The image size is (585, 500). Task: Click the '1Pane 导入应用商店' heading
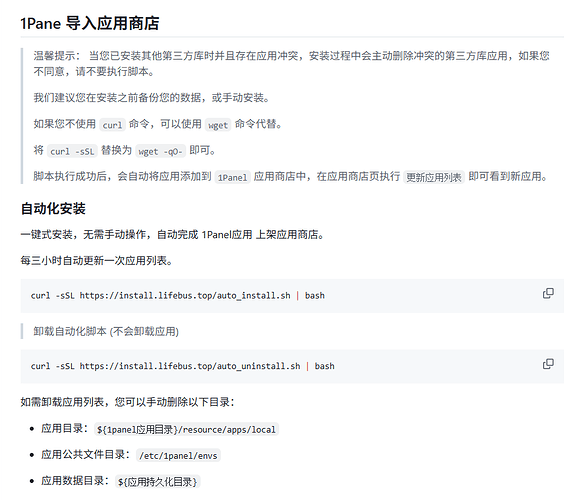[90, 23]
